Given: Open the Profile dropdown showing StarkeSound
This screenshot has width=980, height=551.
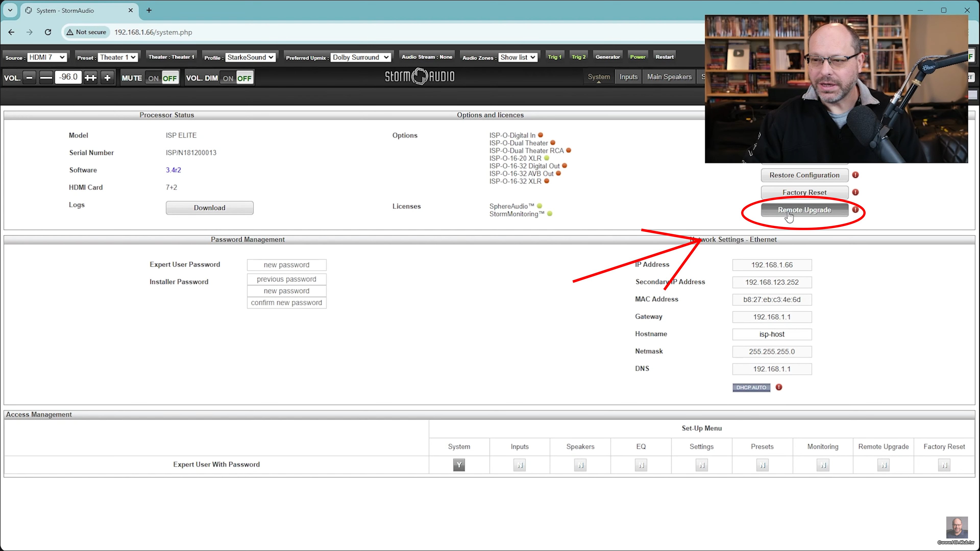Looking at the screenshot, I should [250, 57].
